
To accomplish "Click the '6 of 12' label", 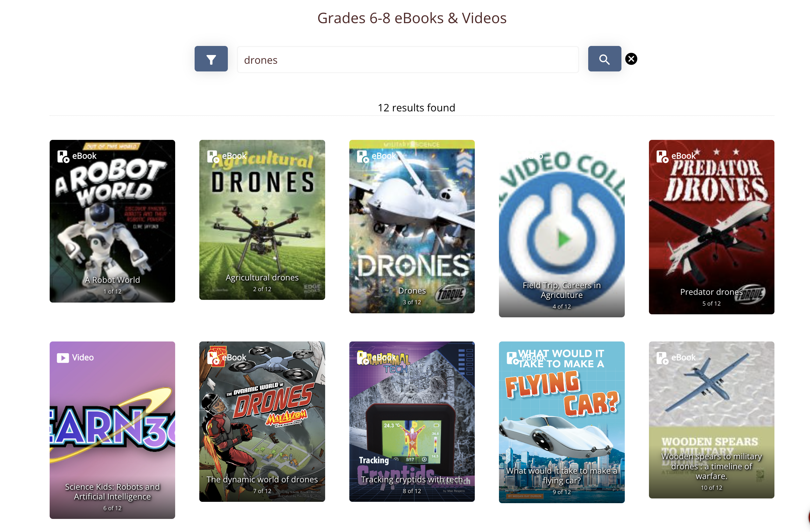I will [112, 508].
